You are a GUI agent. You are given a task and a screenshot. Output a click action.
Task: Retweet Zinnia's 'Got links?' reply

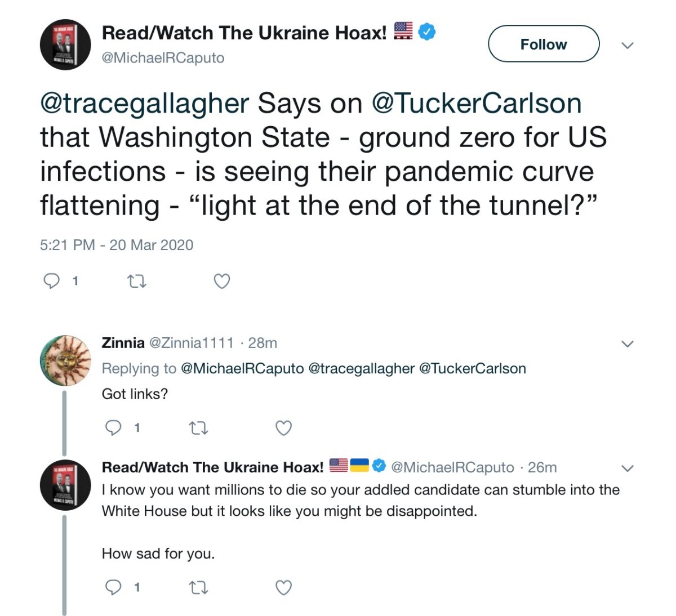click(x=198, y=428)
